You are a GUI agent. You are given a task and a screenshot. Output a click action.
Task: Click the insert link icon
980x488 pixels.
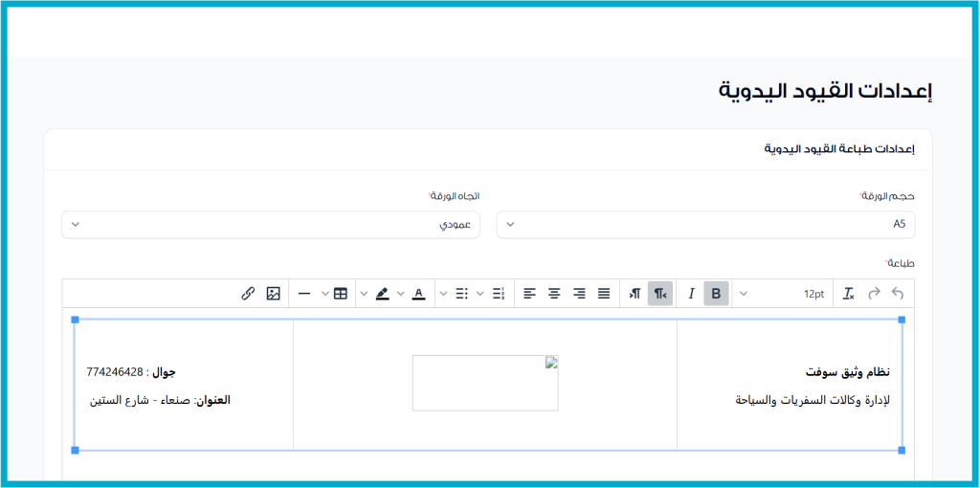coord(248,294)
